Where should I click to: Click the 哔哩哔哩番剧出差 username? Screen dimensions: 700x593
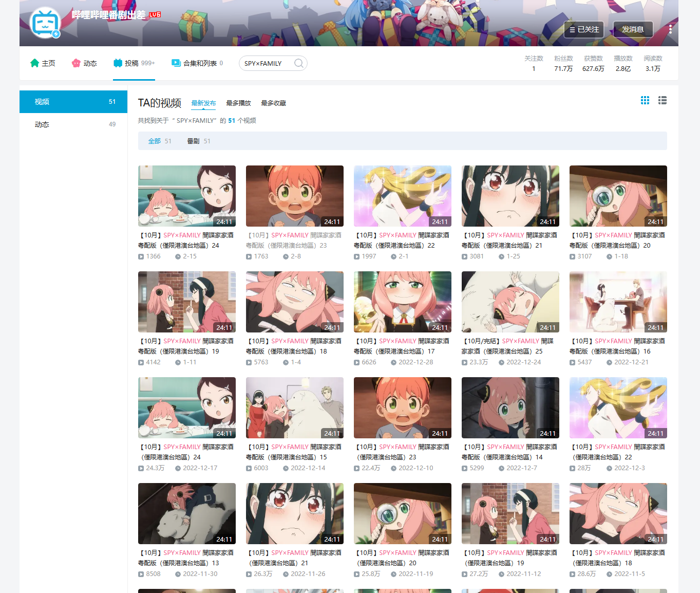point(108,15)
